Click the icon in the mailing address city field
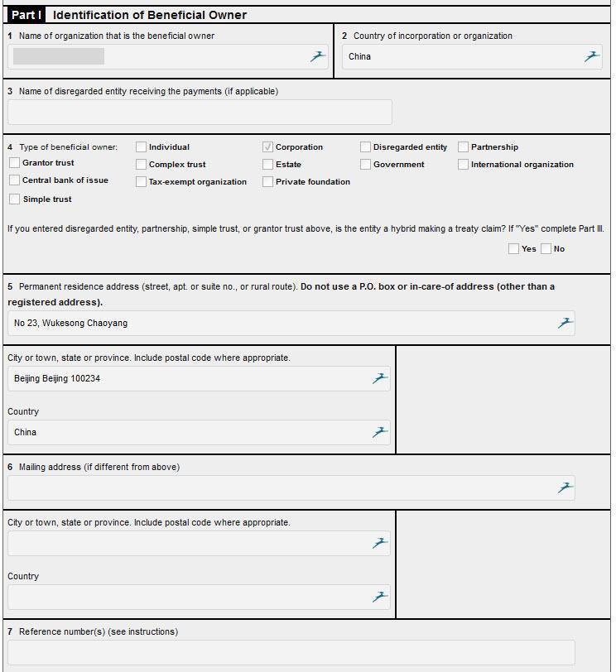616x672 pixels. (x=380, y=543)
